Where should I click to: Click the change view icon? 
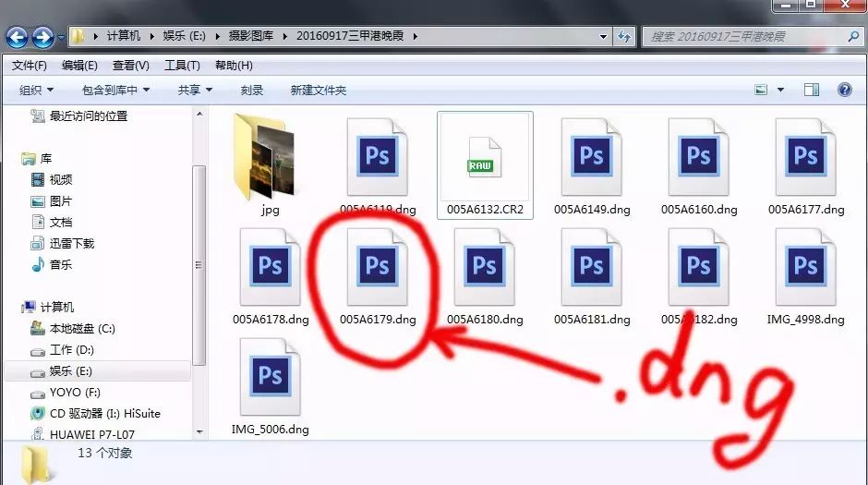762,89
